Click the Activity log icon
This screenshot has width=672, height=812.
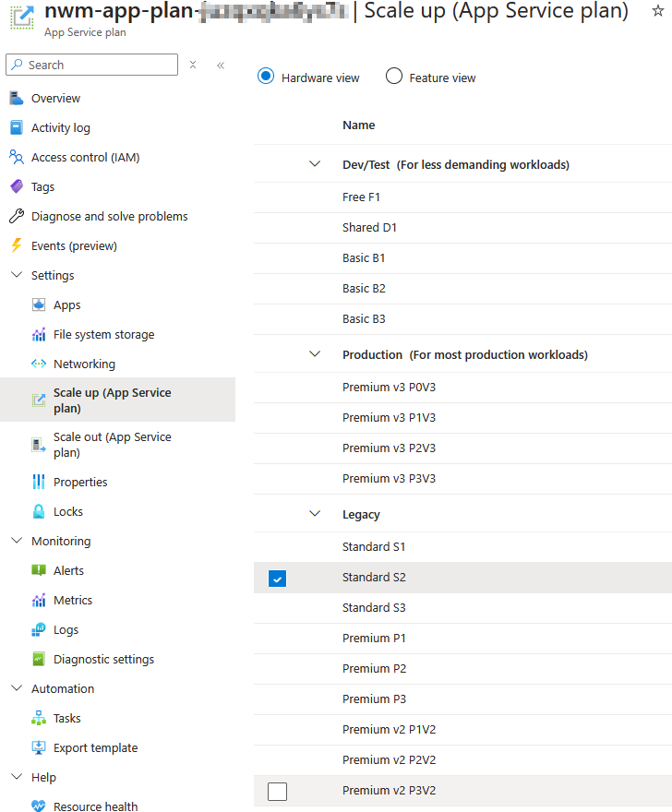(17, 127)
